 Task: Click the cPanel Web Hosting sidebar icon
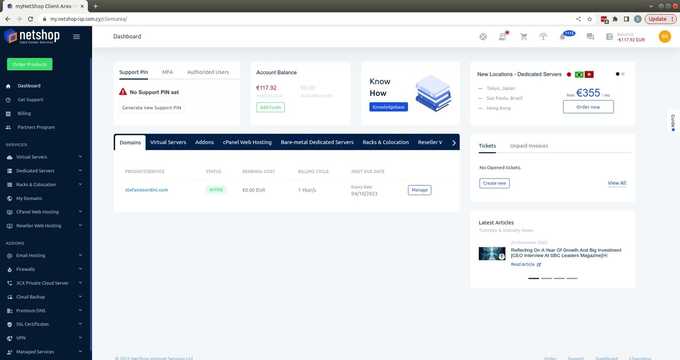click(10, 212)
